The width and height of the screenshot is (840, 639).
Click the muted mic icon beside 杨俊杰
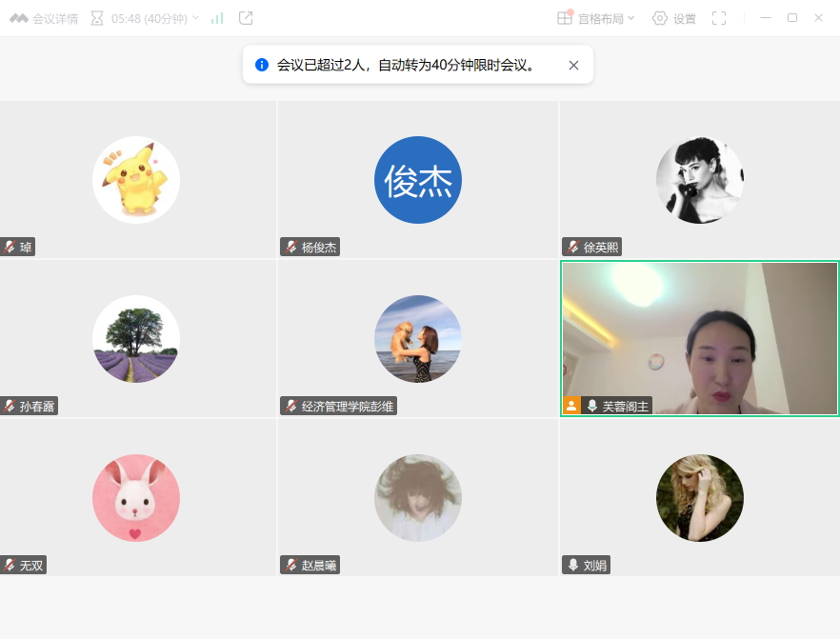point(290,248)
